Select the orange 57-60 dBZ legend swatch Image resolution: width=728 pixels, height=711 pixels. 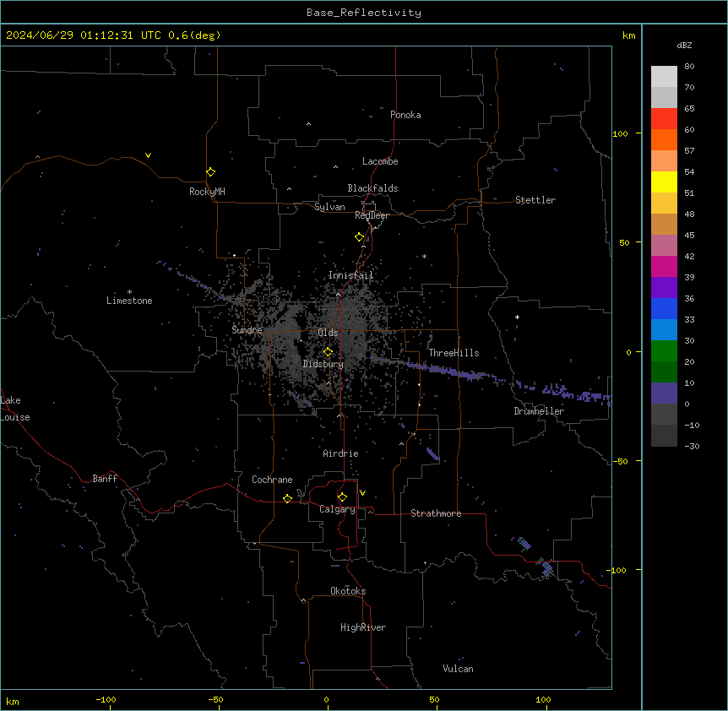pyautogui.click(x=664, y=139)
